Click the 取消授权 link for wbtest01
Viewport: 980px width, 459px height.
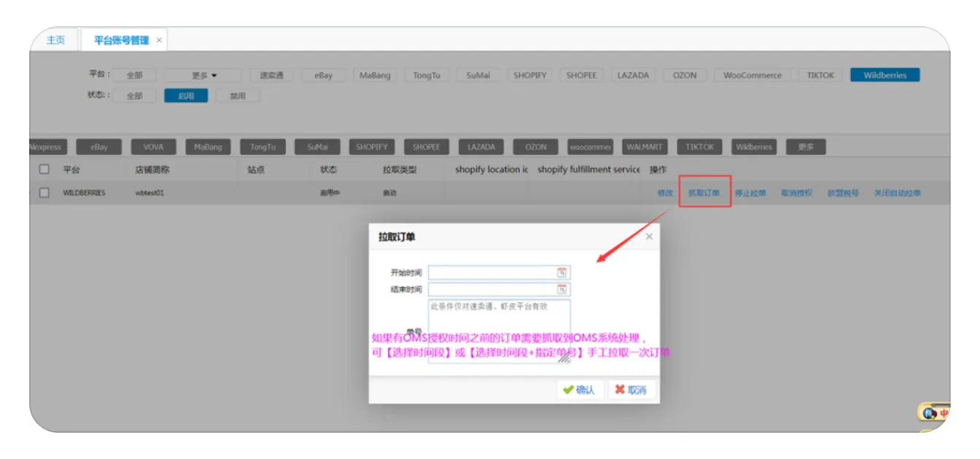[x=796, y=193]
